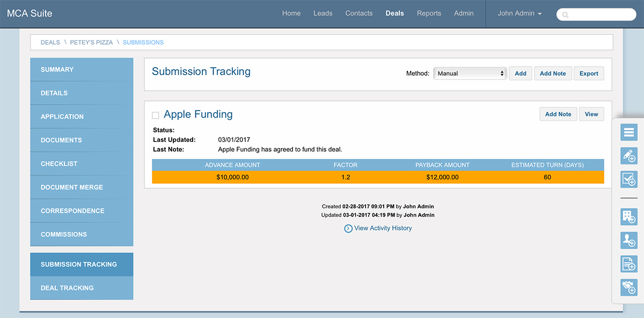Click the add note pencil icon

(628, 155)
